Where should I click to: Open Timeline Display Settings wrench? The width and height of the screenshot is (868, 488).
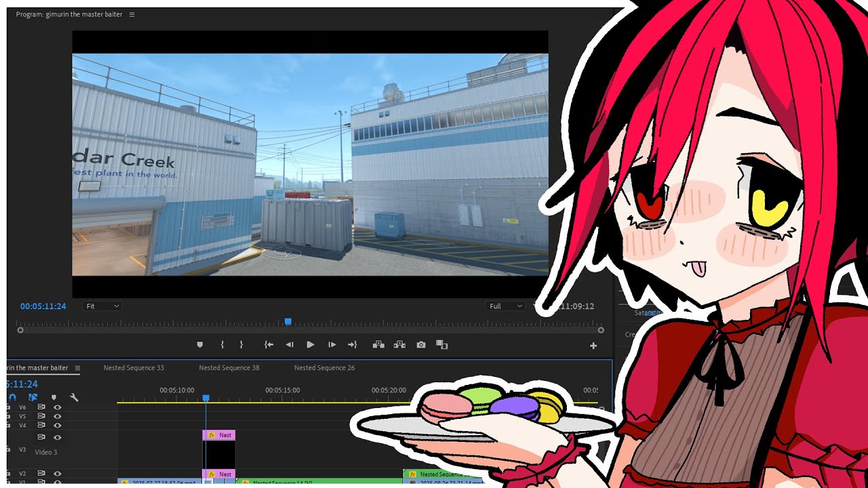pyautogui.click(x=74, y=398)
